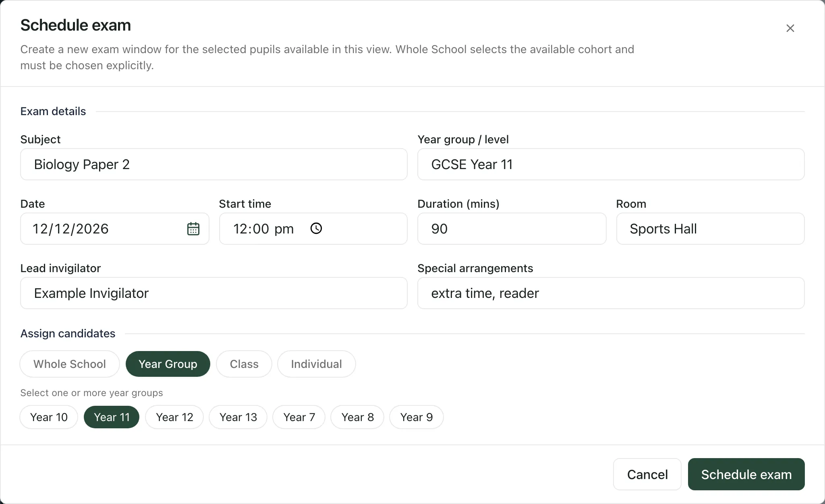Toggle the Year 10 chip

click(49, 417)
